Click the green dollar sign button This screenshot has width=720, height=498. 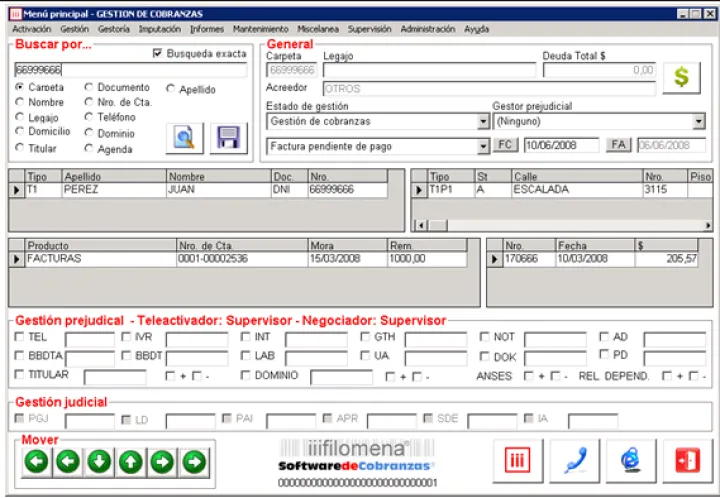pos(681,77)
